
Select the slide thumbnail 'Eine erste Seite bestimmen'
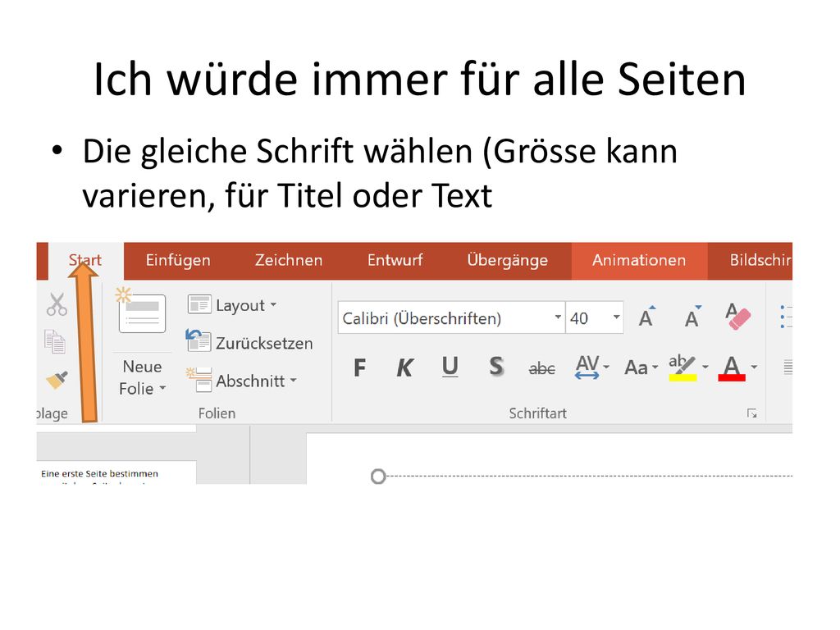tap(116, 472)
